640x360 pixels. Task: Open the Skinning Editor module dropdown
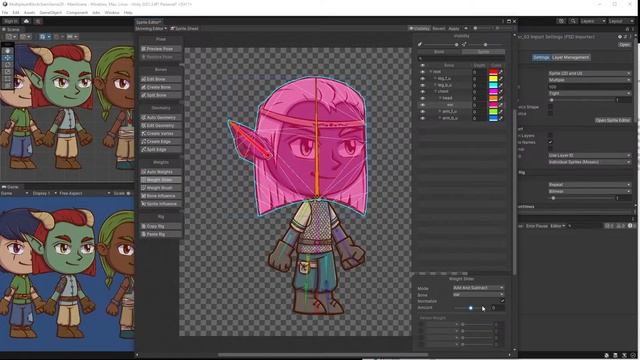(x=151, y=29)
